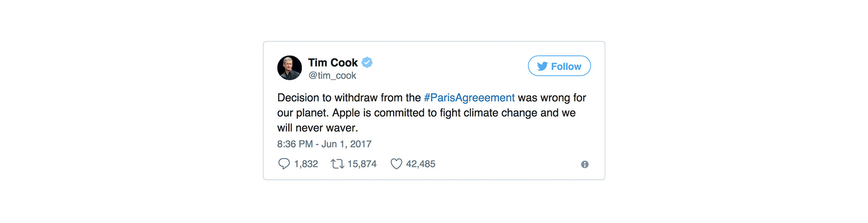Click the "will never waver." tweet text
This screenshot has width=868, height=223.
317,128
